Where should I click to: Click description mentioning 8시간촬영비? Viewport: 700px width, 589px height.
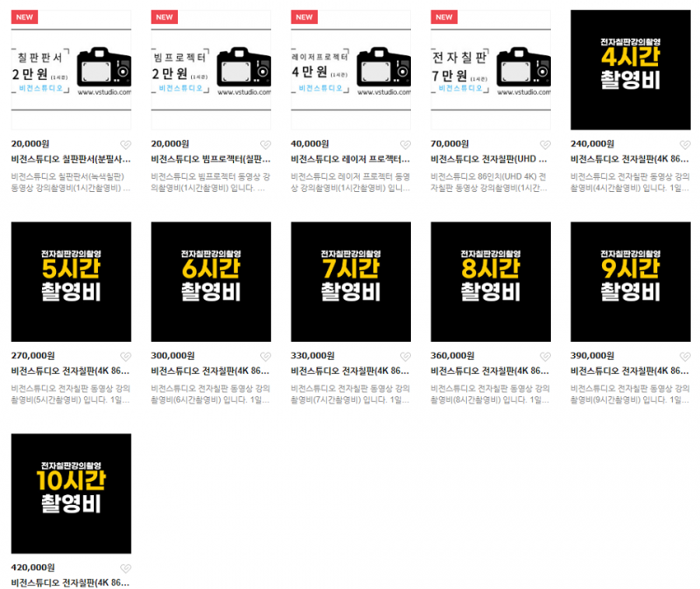coord(490,394)
